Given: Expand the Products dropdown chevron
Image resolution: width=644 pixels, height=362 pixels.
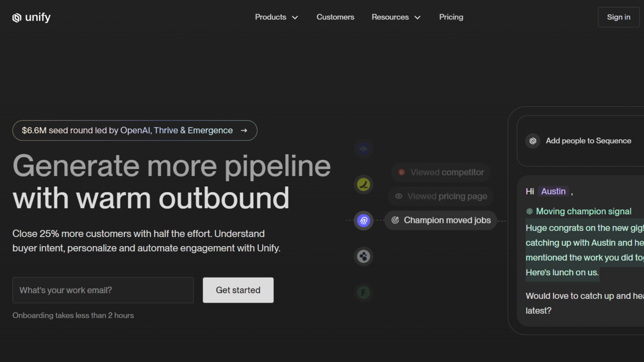Looking at the screenshot, I should [295, 17].
